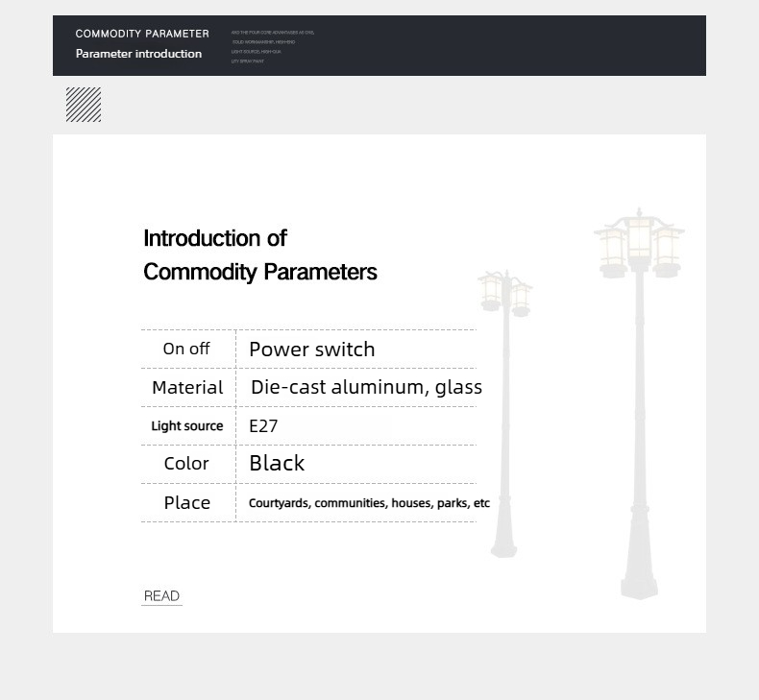This screenshot has height=700, width=759.
Task: Select the Color row label
Action: (x=186, y=464)
